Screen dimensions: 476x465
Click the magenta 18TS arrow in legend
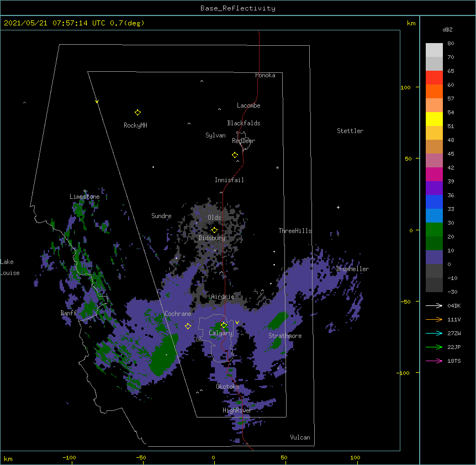pyautogui.click(x=434, y=361)
